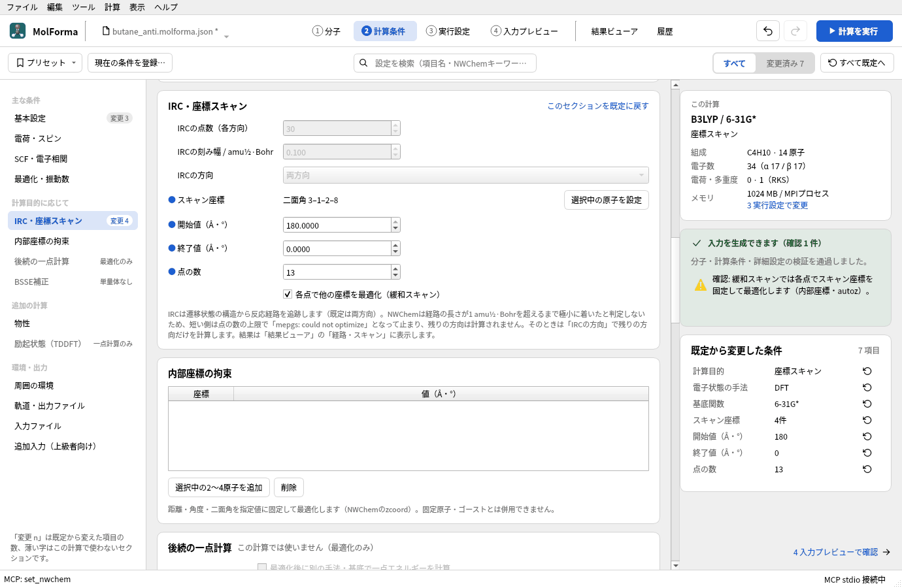This screenshot has height=588, width=902.
Task: Reset 点の数 in changed list
Action: point(867,469)
